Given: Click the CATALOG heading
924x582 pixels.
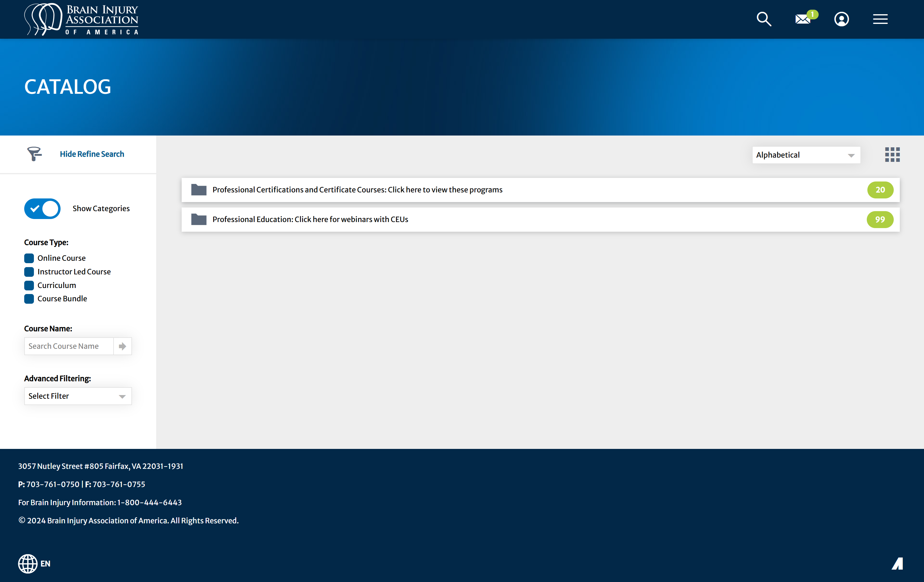Looking at the screenshot, I should coord(68,87).
